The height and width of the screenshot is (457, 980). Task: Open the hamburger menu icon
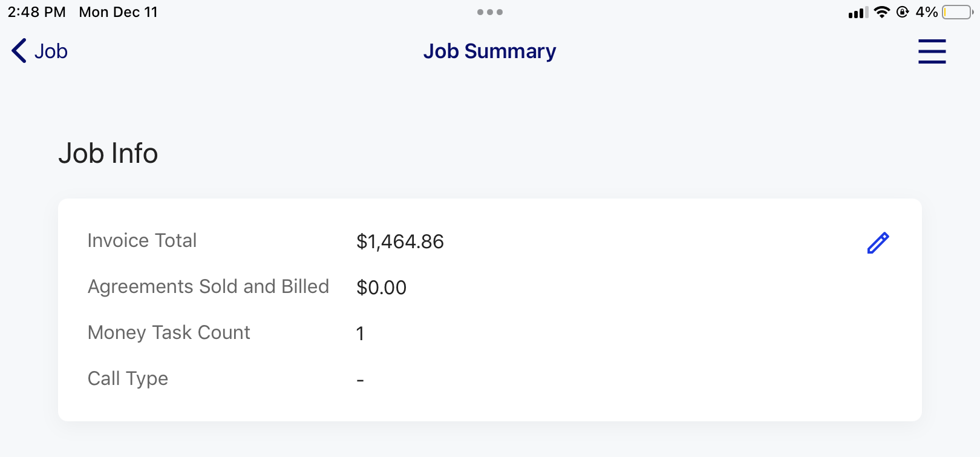pos(932,51)
